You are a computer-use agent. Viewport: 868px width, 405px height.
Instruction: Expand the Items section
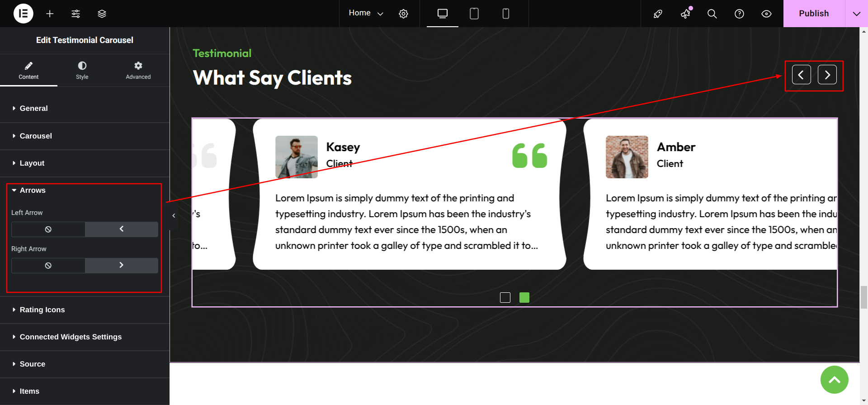pyautogui.click(x=85, y=391)
